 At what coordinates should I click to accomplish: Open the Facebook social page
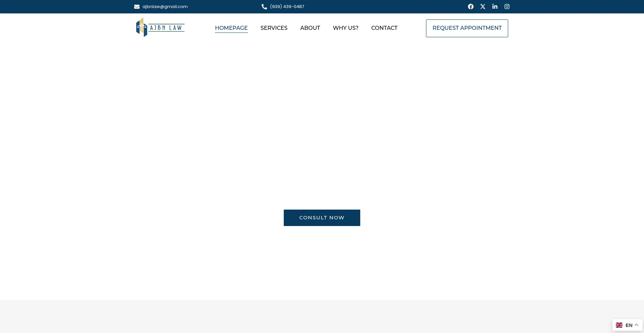[471, 7]
